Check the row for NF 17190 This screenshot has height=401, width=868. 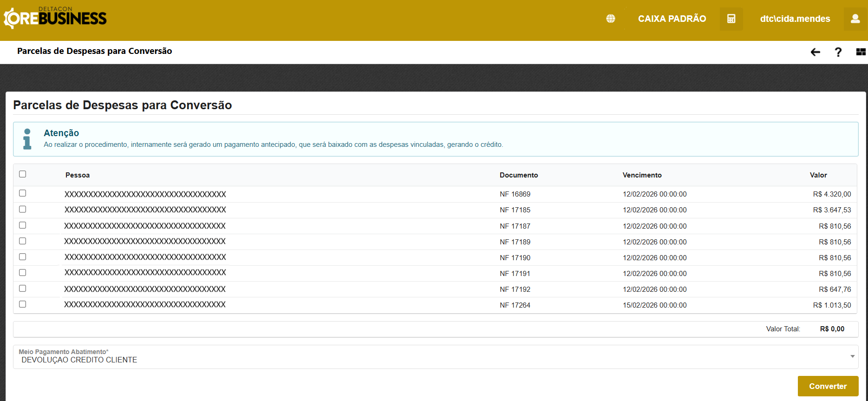click(22, 257)
